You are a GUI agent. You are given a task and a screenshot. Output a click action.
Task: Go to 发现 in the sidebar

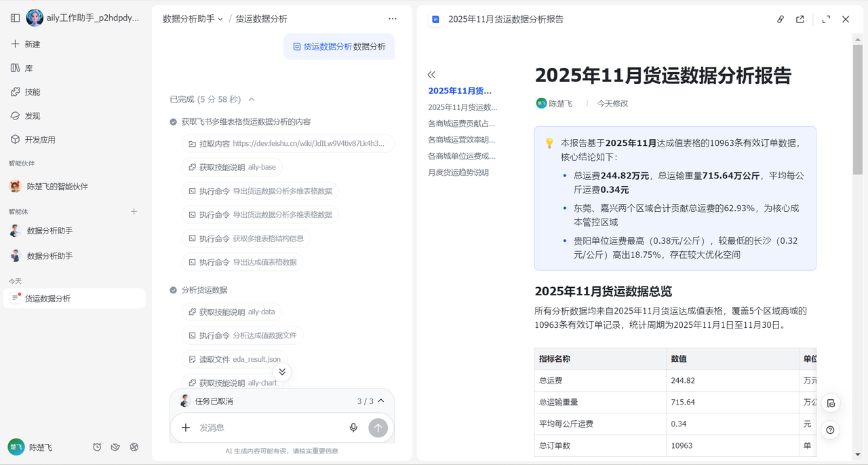click(32, 116)
